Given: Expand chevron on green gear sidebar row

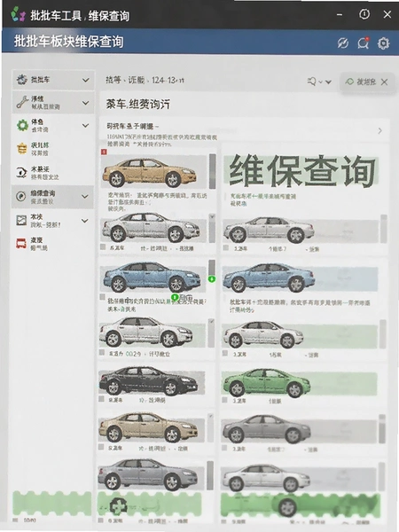Looking at the screenshot, I should point(85,126).
